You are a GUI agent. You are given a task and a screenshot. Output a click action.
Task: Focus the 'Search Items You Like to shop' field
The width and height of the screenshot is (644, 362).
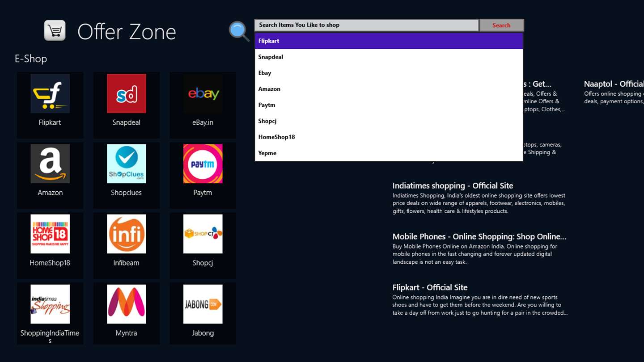[x=367, y=25]
